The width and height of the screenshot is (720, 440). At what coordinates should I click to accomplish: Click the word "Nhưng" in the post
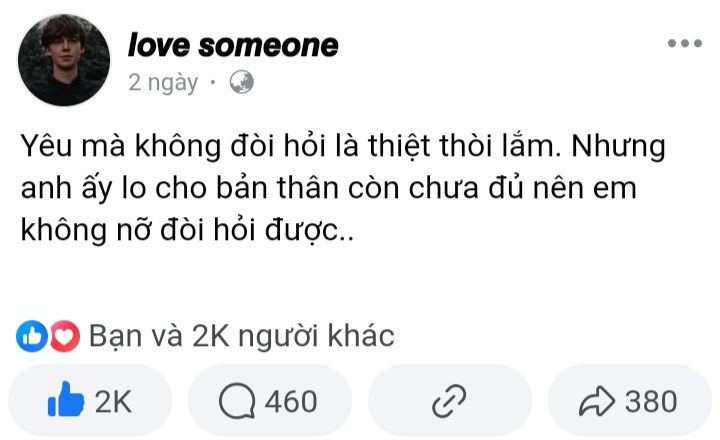click(x=619, y=147)
